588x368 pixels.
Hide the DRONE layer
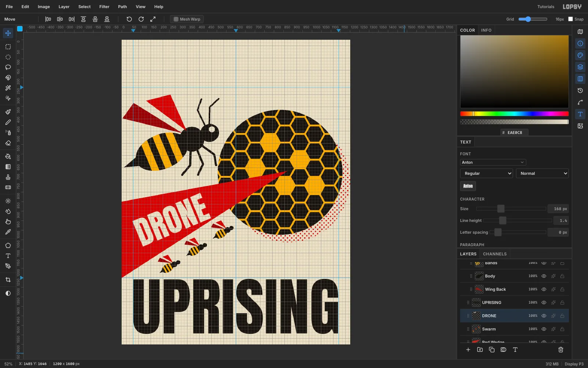(x=544, y=316)
